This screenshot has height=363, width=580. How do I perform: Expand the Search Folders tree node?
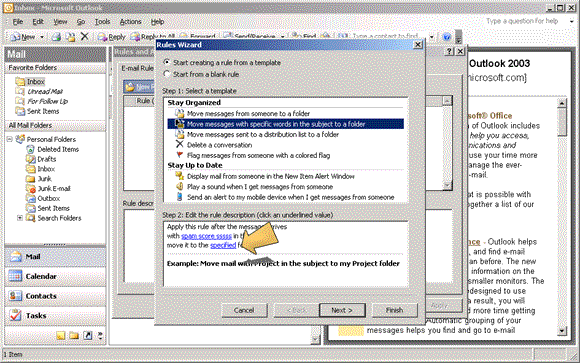[x=20, y=218]
